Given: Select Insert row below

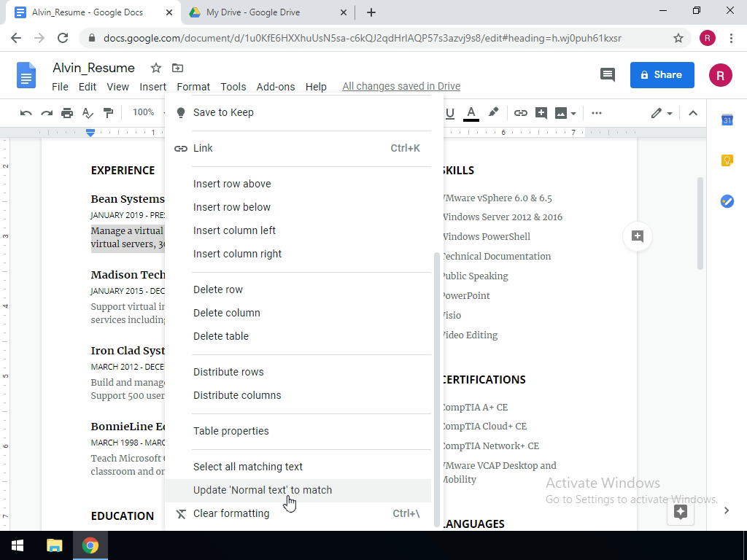Looking at the screenshot, I should tap(298, 207).
